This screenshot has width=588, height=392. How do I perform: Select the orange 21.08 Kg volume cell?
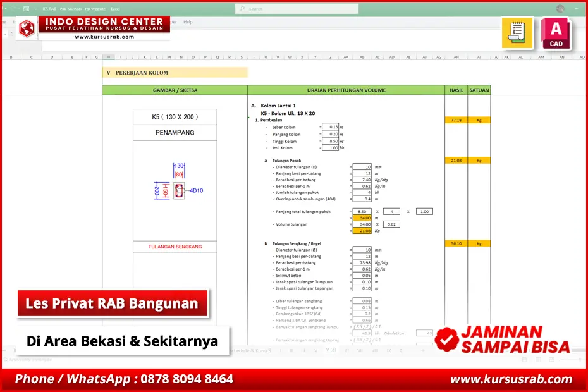tap(362, 231)
